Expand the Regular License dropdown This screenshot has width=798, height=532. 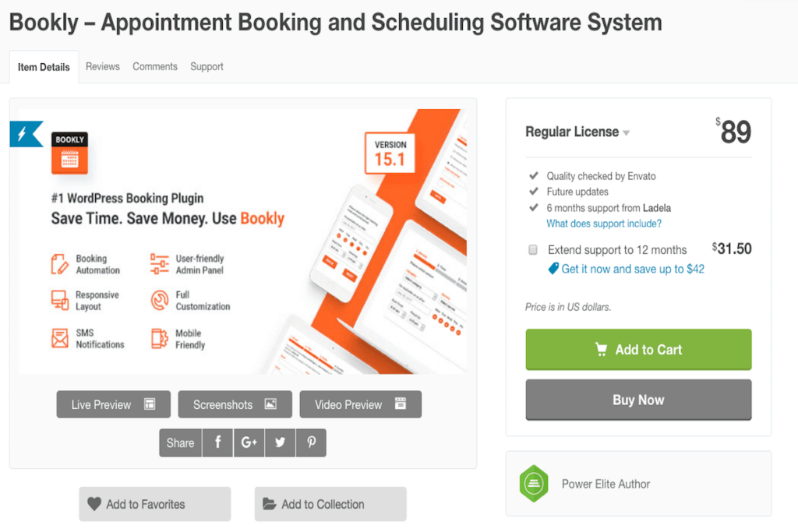577,132
